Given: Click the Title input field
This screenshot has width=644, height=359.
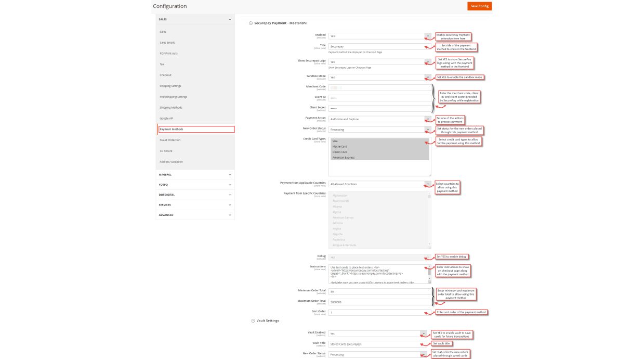Looking at the screenshot, I should 380,46.
